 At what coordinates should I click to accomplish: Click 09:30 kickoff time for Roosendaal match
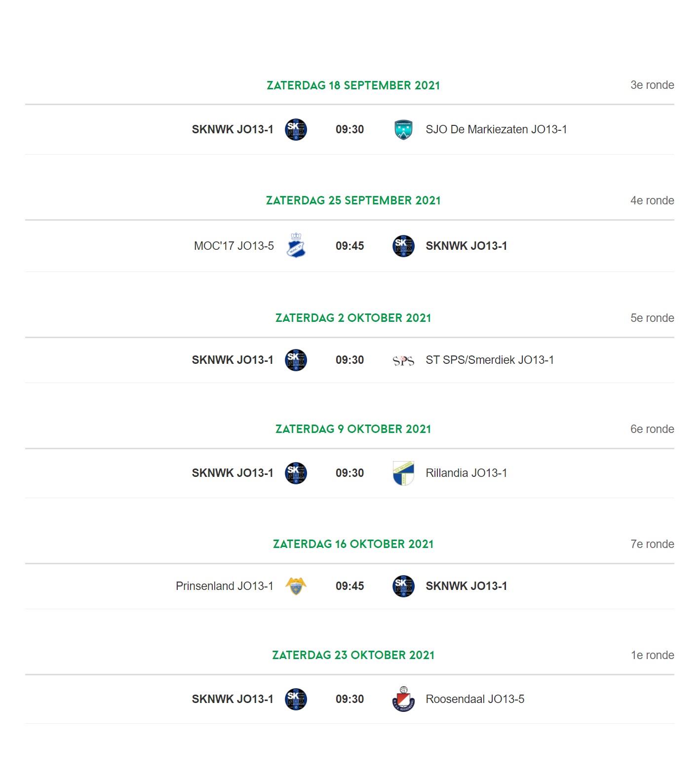[x=350, y=699]
